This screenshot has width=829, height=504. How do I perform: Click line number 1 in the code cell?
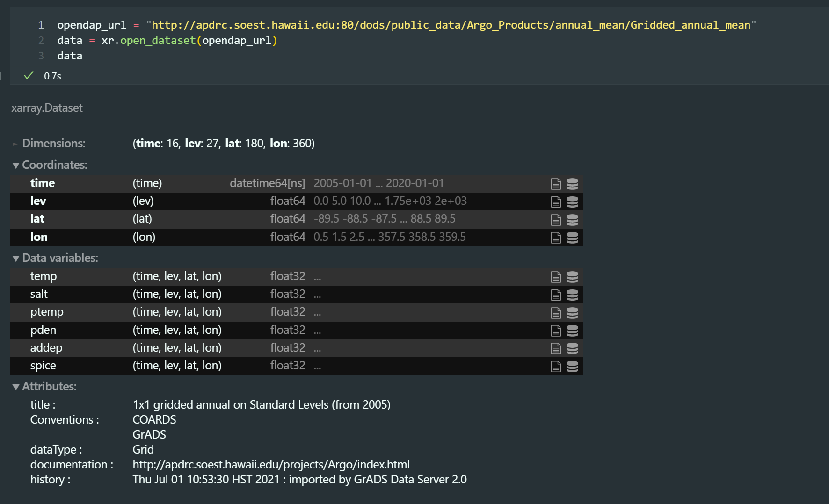coord(41,25)
